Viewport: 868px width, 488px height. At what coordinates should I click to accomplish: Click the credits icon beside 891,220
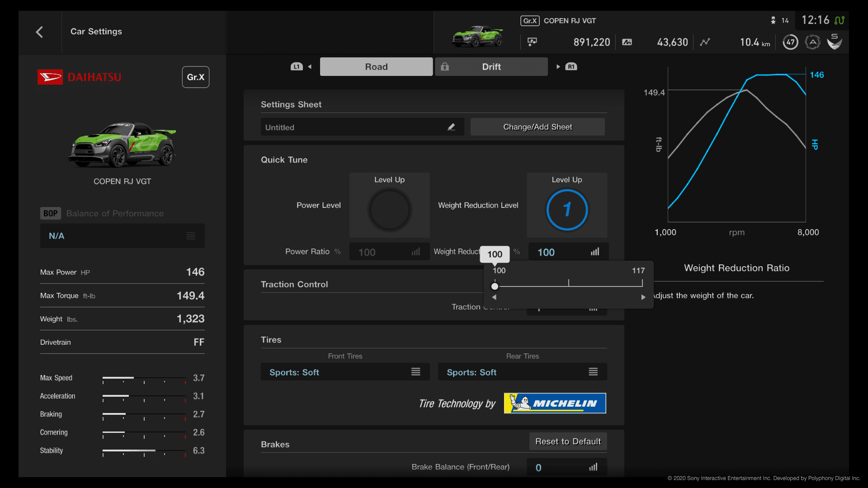click(x=532, y=42)
